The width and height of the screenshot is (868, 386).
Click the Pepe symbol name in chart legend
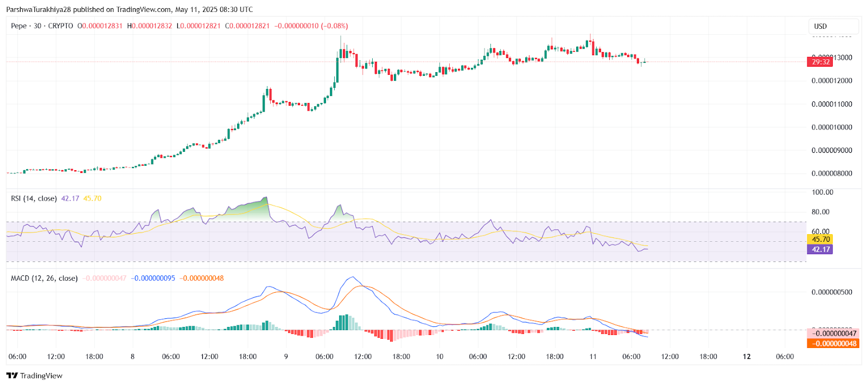18,26
